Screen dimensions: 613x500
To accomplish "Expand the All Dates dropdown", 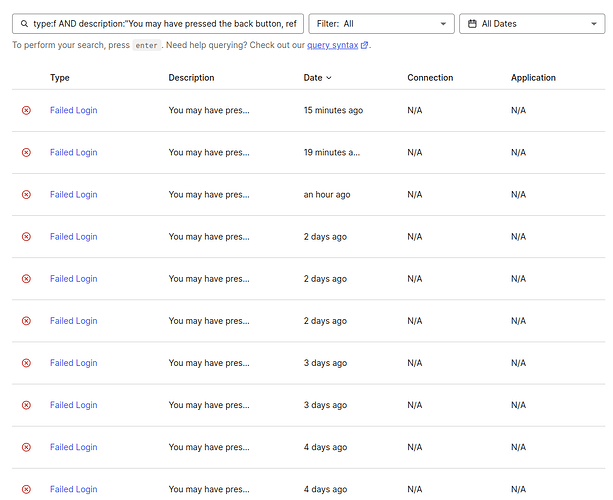I will tap(531, 23).
